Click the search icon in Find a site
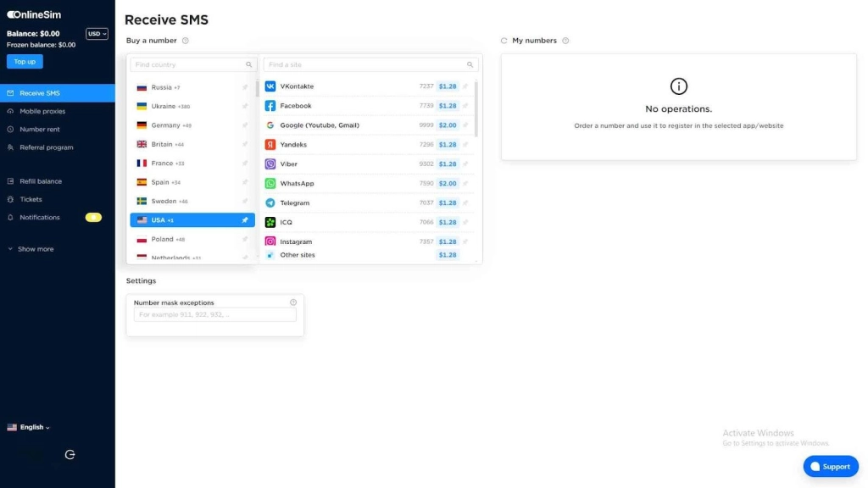 point(470,64)
